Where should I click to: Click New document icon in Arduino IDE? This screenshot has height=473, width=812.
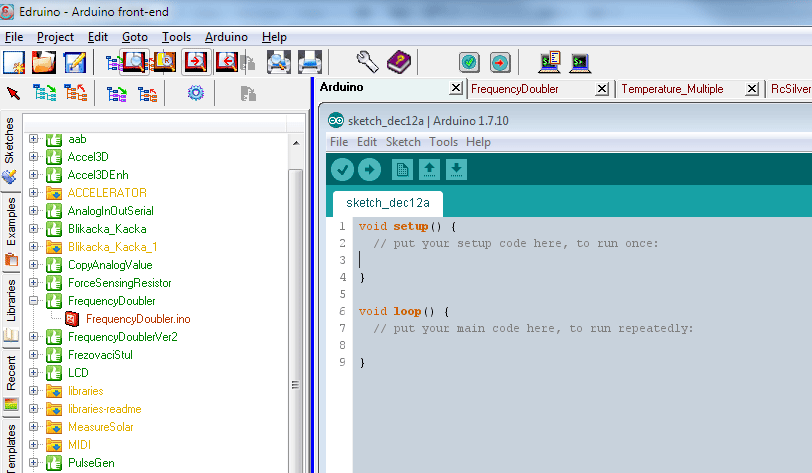(402, 169)
